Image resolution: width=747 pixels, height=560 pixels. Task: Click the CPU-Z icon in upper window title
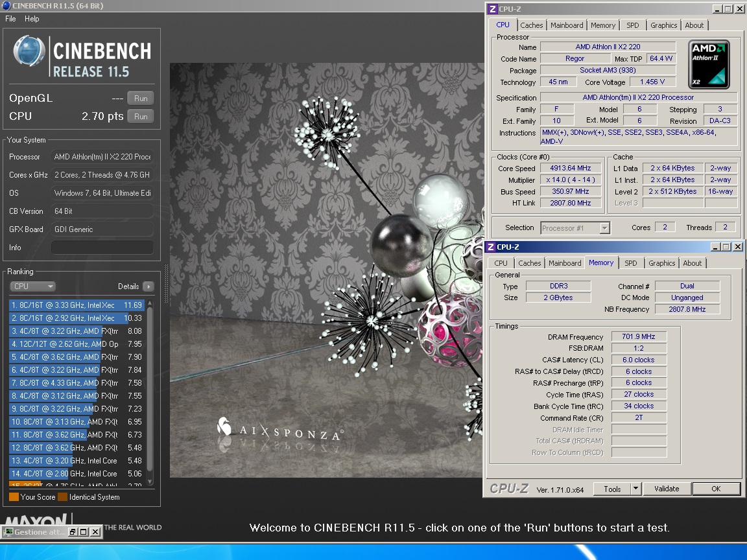[x=493, y=9]
